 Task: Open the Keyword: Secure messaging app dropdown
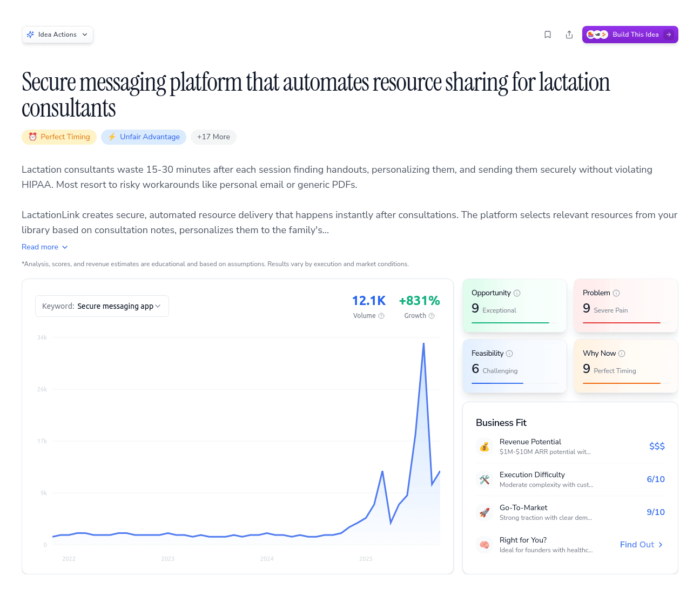[x=102, y=306]
